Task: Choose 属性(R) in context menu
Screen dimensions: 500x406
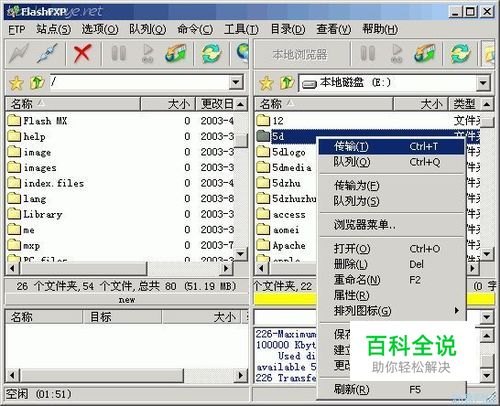Action: tap(392, 295)
